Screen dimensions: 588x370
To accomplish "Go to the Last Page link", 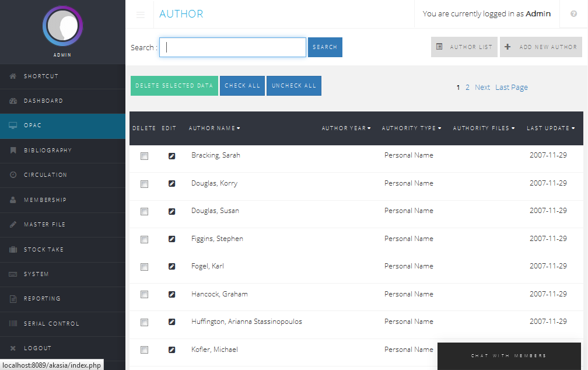I will 512,88.
